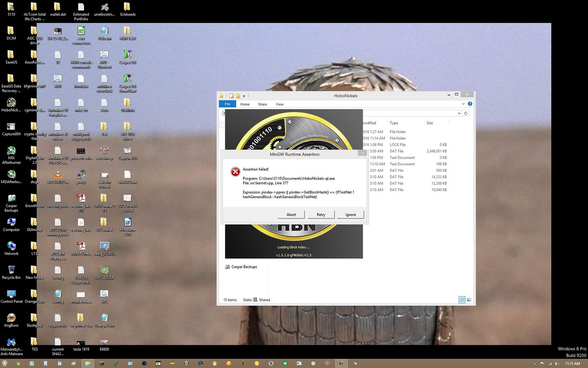588x368 pixels.
Task: Open Action Center flag tray icon
Action: point(542,364)
